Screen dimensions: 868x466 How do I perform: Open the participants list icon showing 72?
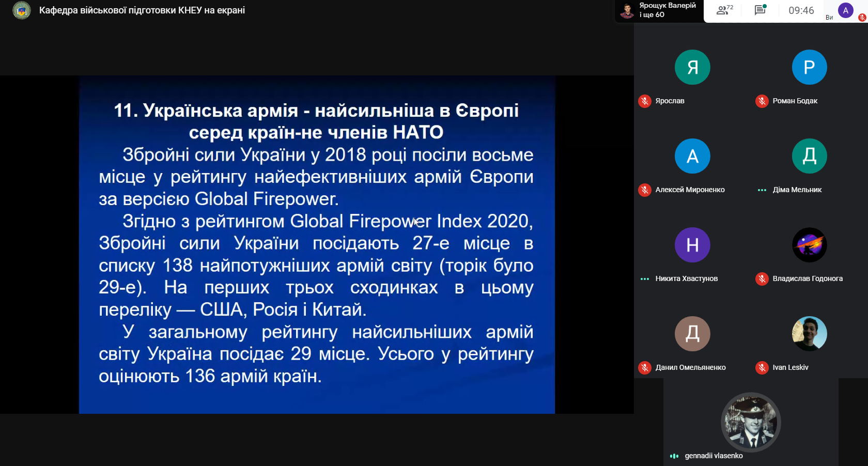pyautogui.click(x=724, y=10)
